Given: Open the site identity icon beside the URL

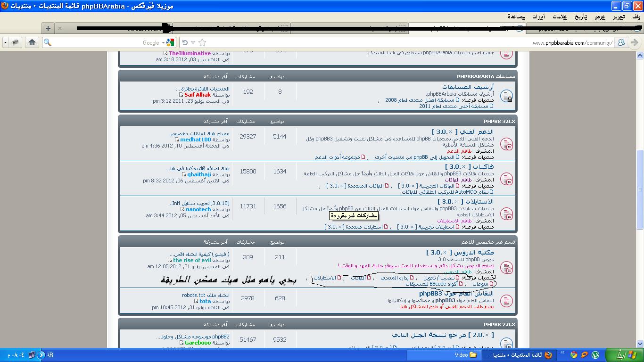Looking at the screenshot, I should click(x=621, y=42).
